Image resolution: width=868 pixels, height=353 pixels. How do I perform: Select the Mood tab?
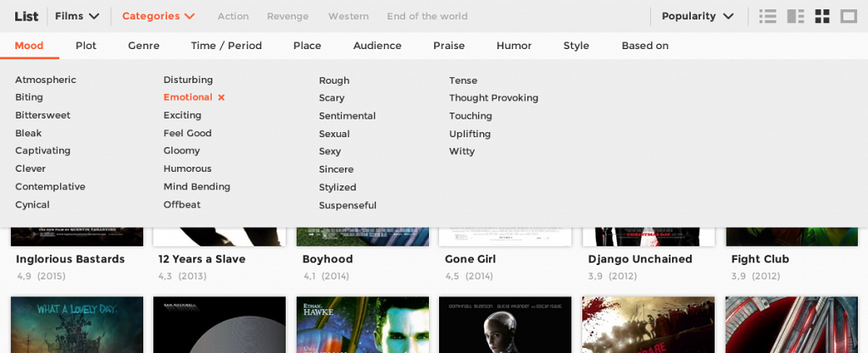(30, 46)
